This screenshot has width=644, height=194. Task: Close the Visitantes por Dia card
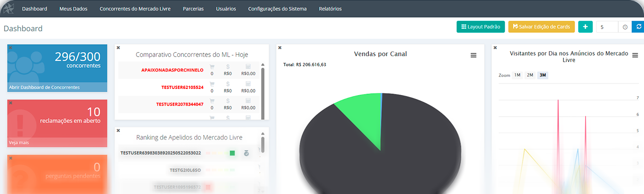[494, 47]
